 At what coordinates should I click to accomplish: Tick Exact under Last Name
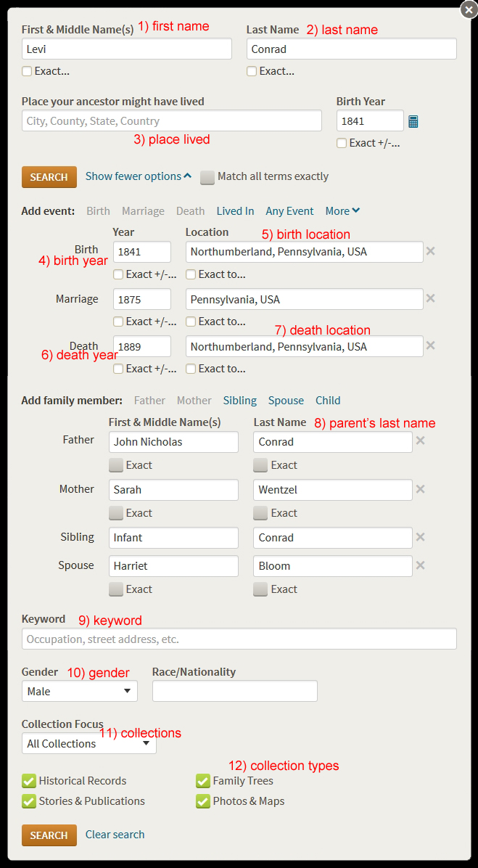pos(252,71)
